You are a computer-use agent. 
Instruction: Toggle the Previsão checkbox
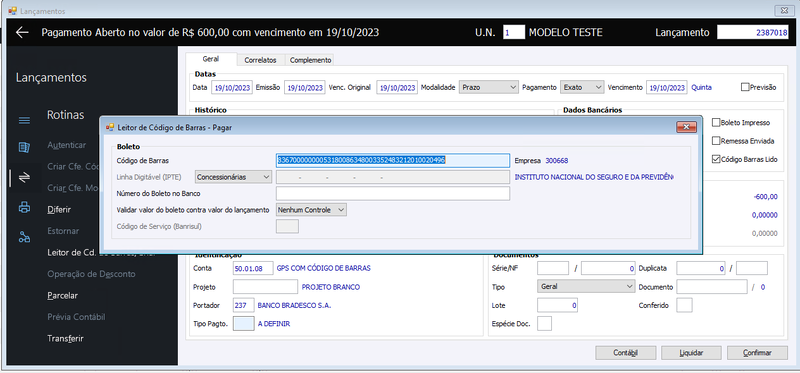tap(745, 87)
